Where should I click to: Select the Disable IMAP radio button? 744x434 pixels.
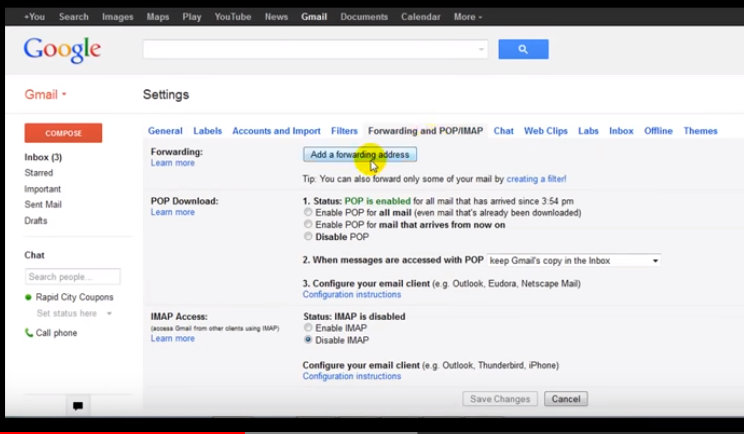[308, 340]
